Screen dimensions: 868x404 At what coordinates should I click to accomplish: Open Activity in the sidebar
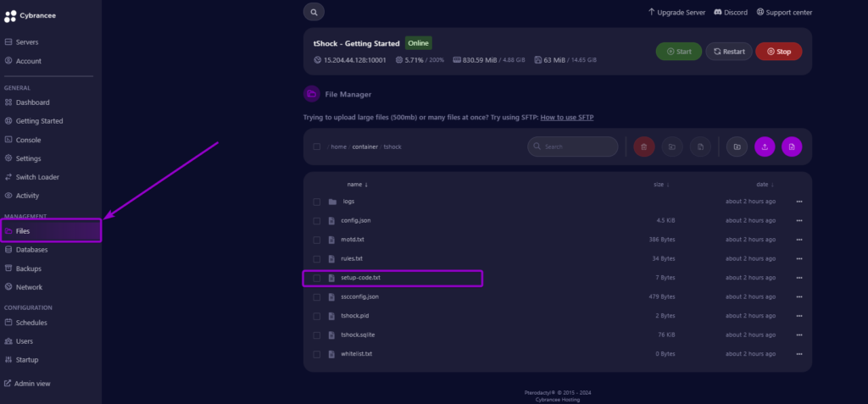click(21, 196)
